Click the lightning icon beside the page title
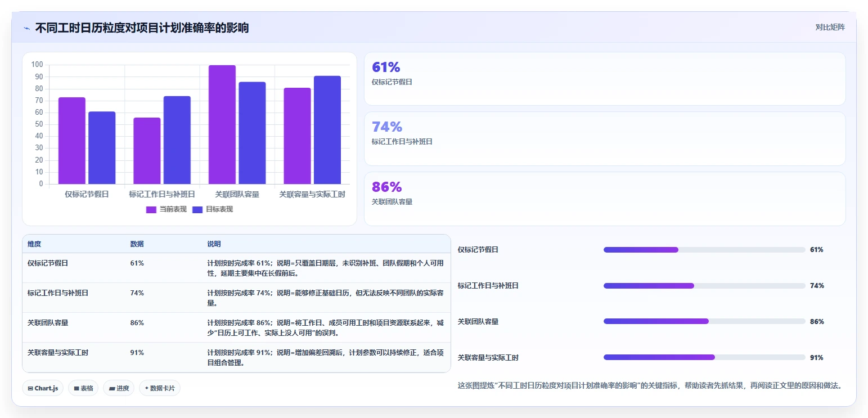The height and width of the screenshot is (418, 868). [x=26, y=28]
